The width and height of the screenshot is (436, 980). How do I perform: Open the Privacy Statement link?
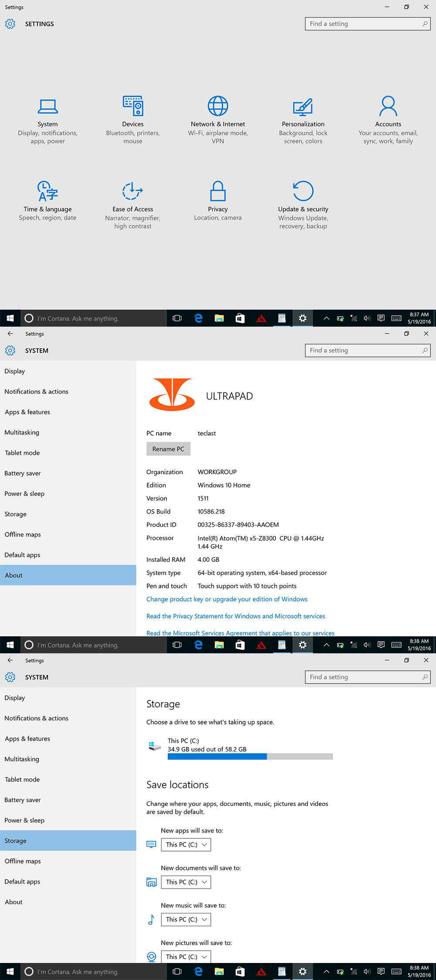236,616
